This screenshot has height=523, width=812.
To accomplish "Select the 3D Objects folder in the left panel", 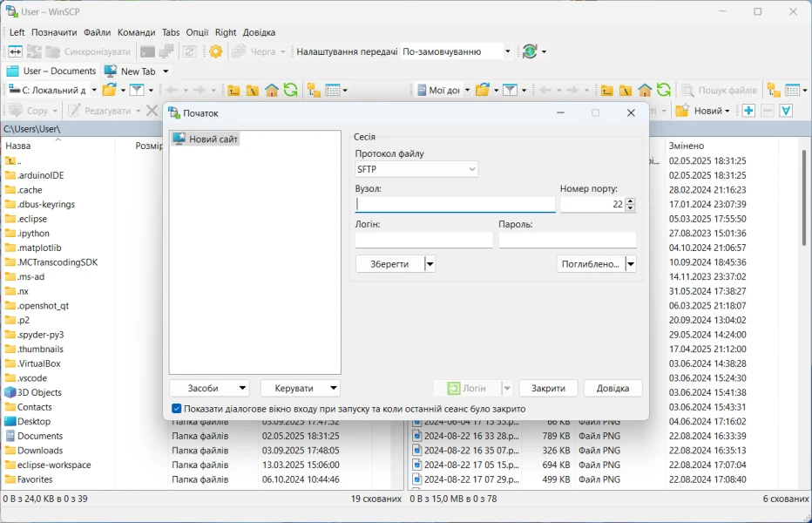I will (32, 392).
